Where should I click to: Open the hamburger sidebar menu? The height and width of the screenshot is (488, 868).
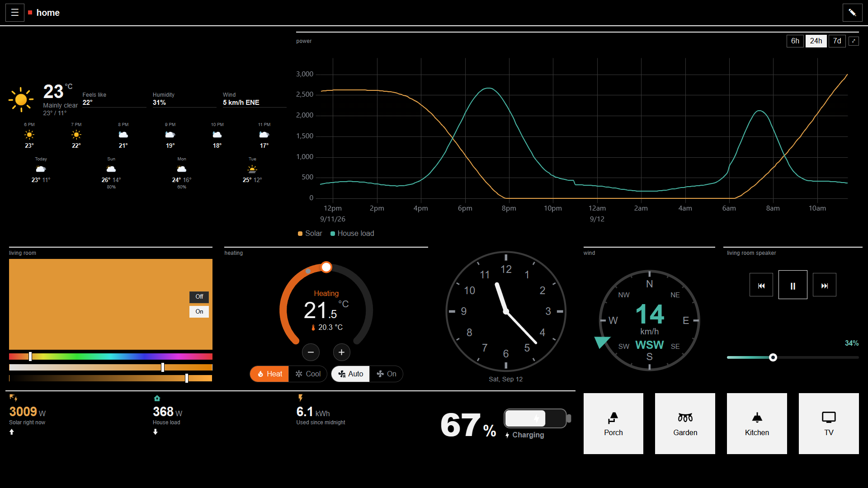(15, 13)
